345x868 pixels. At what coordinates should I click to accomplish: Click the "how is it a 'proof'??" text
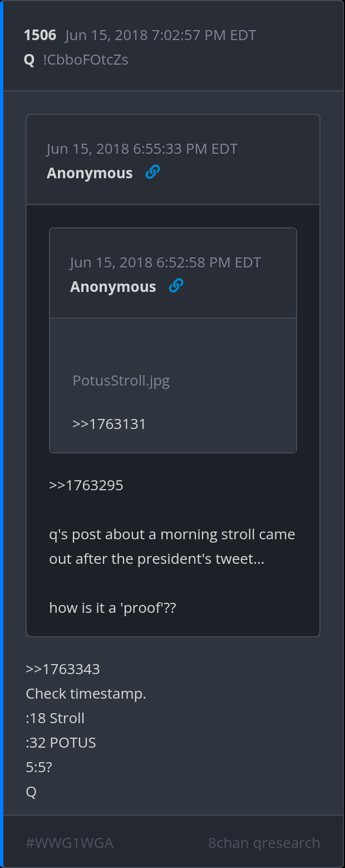(112, 608)
